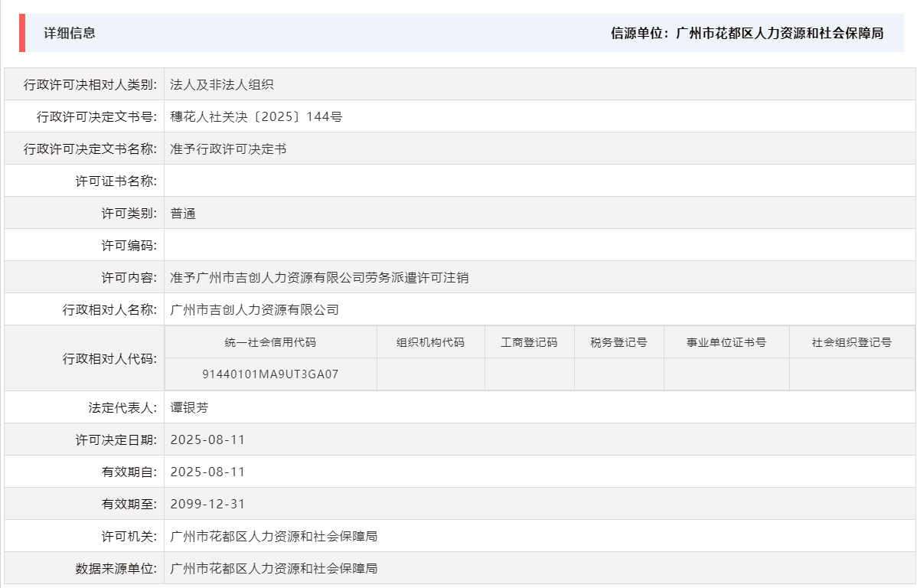Open 信源单位 source agency link
Screen dimensions: 917x588
click(746, 34)
